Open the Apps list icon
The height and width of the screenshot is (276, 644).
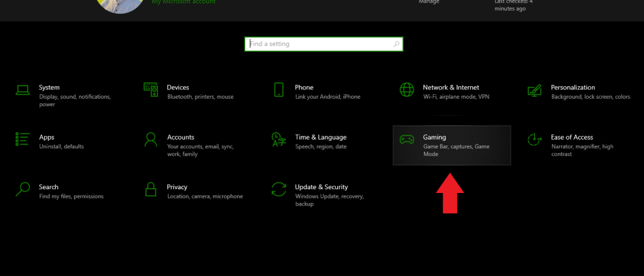pyautogui.click(x=23, y=139)
